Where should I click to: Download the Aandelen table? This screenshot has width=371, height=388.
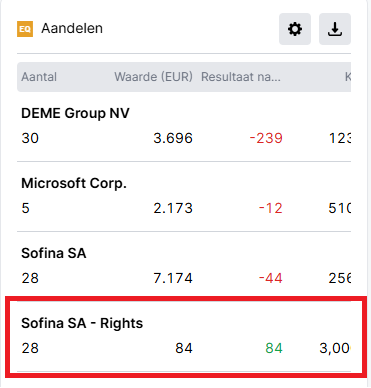pos(335,29)
